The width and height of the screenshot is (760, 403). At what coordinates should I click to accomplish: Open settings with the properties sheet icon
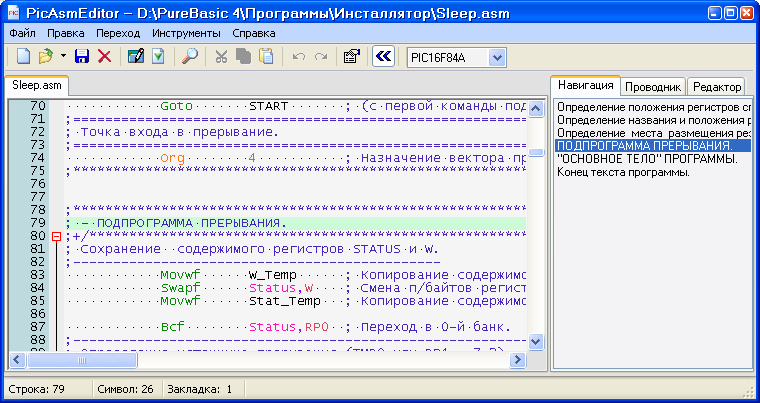[351, 57]
